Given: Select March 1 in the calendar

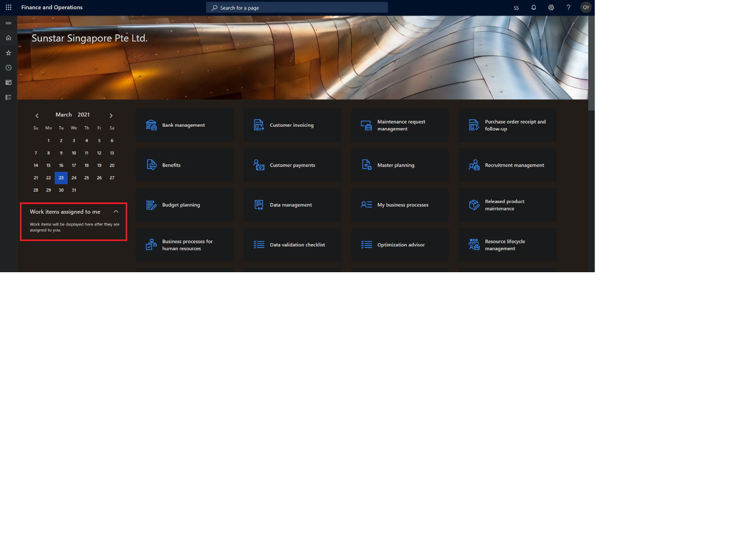Looking at the screenshot, I should (48, 141).
